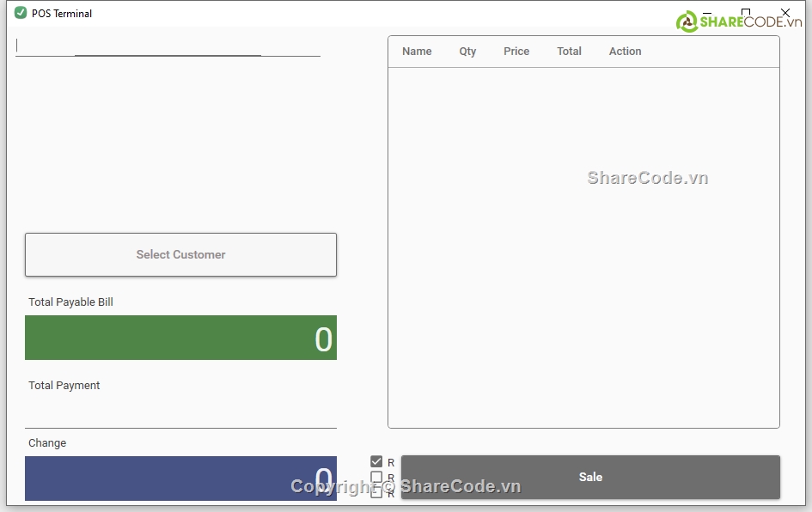Sort by the Name column header

click(x=417, y=52)
